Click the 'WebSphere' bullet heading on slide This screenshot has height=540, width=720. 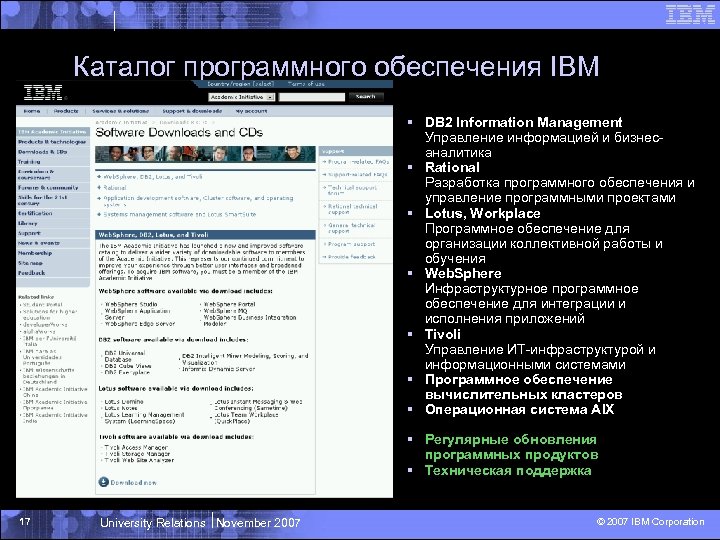(463, 273)
